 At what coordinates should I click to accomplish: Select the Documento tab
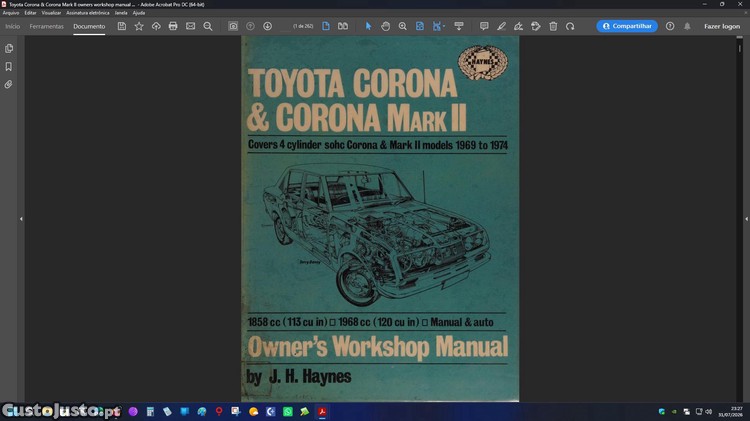pos(89,26)
